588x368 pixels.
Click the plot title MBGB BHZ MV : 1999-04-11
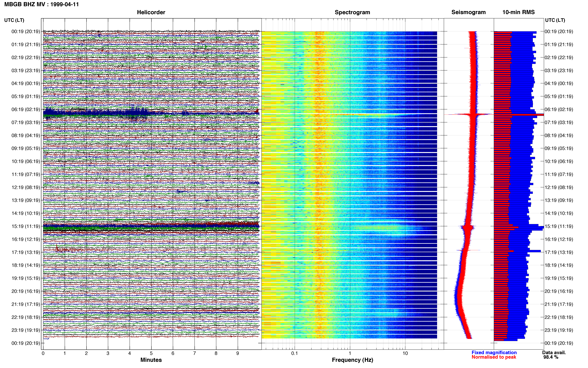click(42, 4)
